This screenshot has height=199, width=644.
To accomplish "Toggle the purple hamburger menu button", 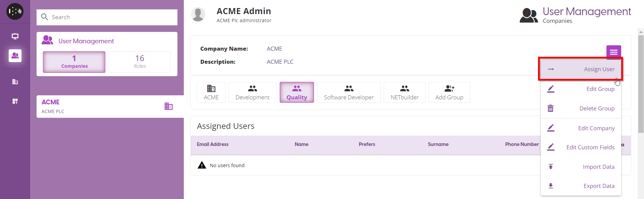I will click(x=613, y=52).
